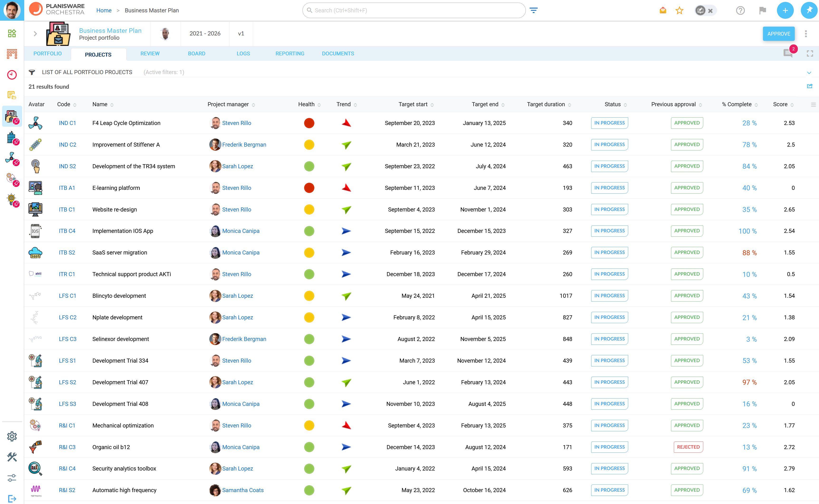This screenshot has height=504, width=819.
Task: Open the yellow task list sidebar icon
Action: coord(12,95)
